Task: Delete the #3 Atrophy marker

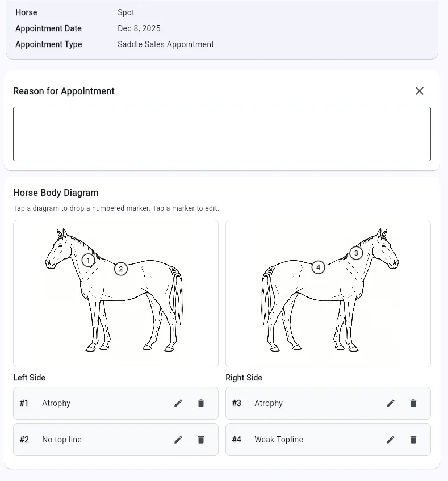Action: [x=413, y=403]
